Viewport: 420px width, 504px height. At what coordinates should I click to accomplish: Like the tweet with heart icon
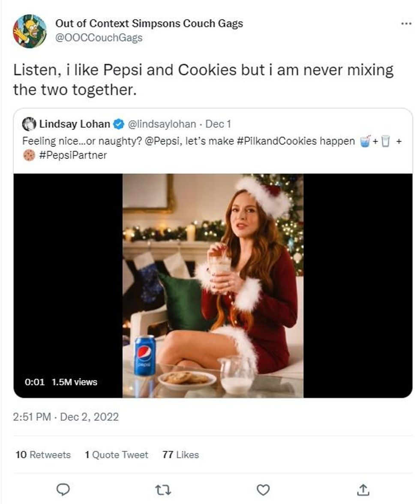pyautogui.click(x=263, y=489)
